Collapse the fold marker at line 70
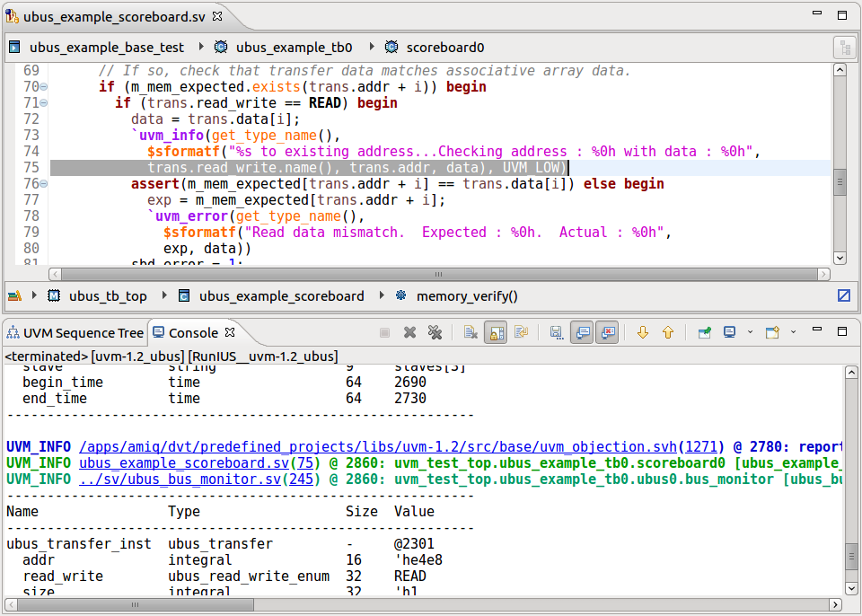 click(x=43, y=87)
